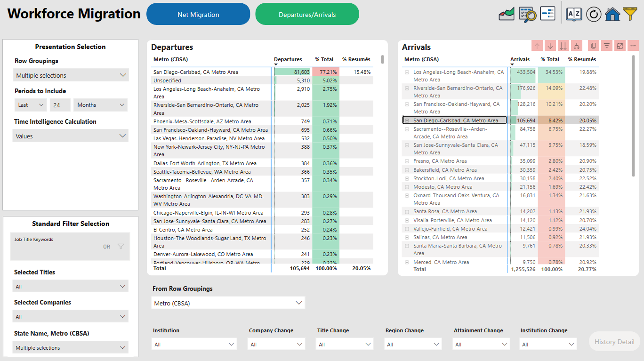Open focus mode on the Arrivals visual
The height and width of the screenshot is (361, 644).
click(620, 45)
